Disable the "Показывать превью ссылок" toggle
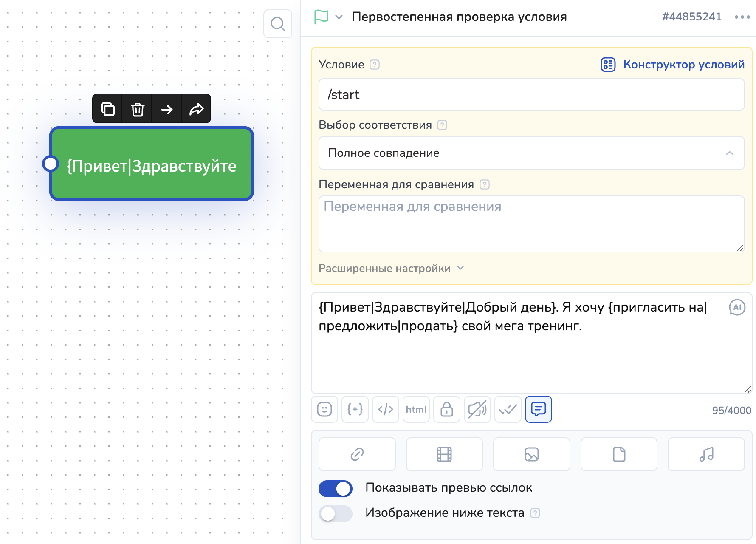The width and height of the screenshot is (756, 544). [336, 489]
